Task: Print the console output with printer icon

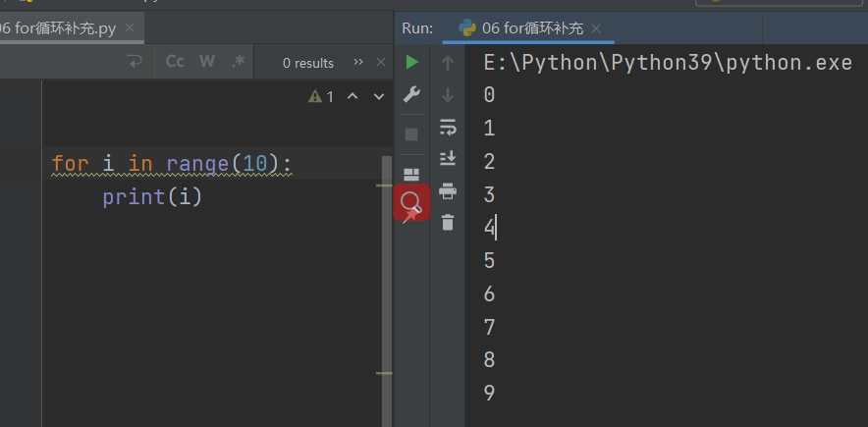Action: click(448, 190)
